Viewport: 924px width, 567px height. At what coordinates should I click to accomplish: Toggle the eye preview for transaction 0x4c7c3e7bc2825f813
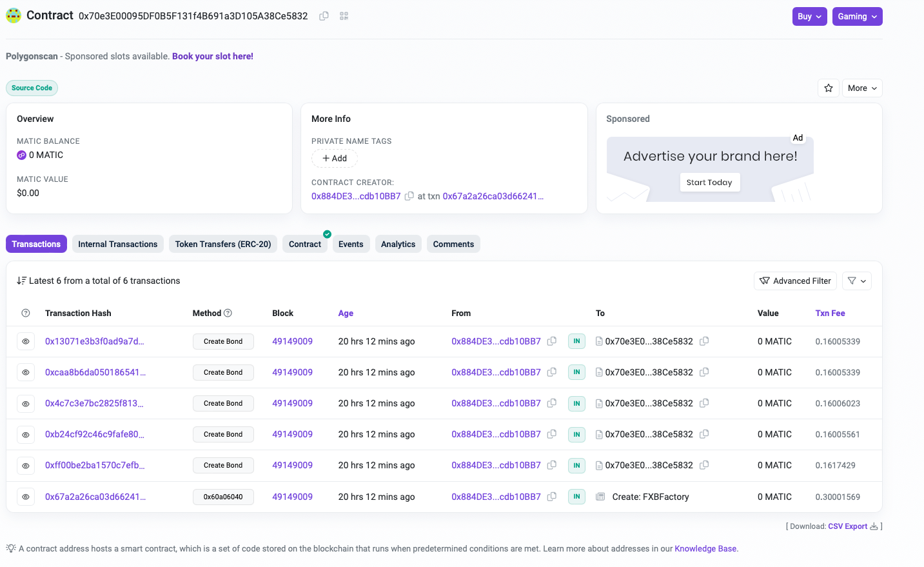pos(26,404)
